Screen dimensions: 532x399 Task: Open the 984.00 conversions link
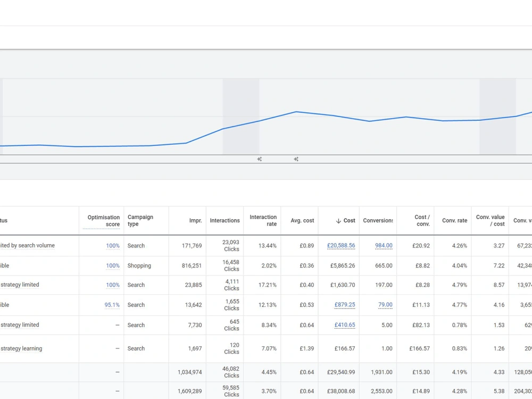[384, 246]
